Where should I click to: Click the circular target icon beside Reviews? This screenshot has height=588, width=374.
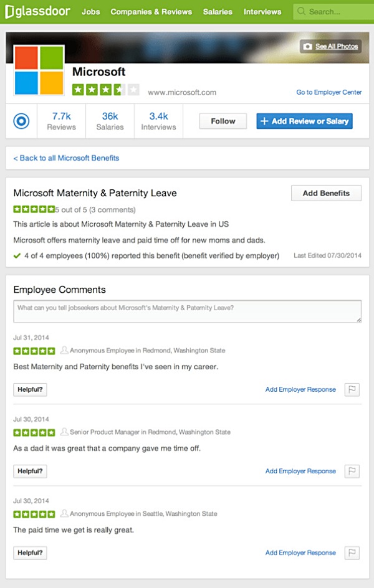coord(21,121)
